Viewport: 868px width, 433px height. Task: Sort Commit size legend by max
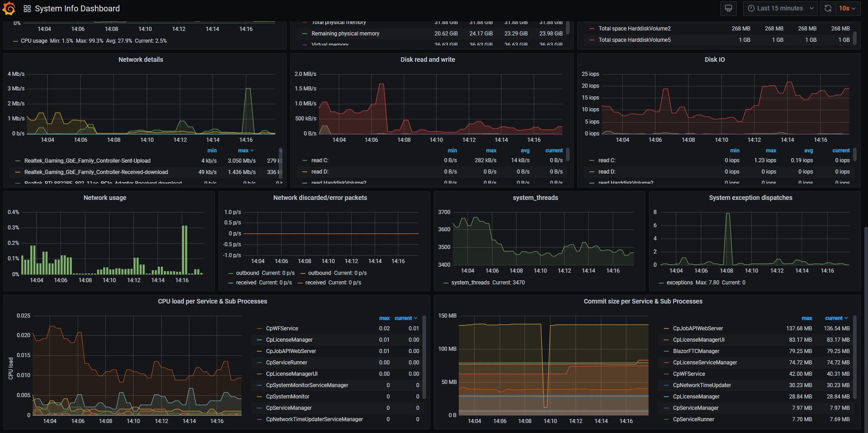coord(807,318)
